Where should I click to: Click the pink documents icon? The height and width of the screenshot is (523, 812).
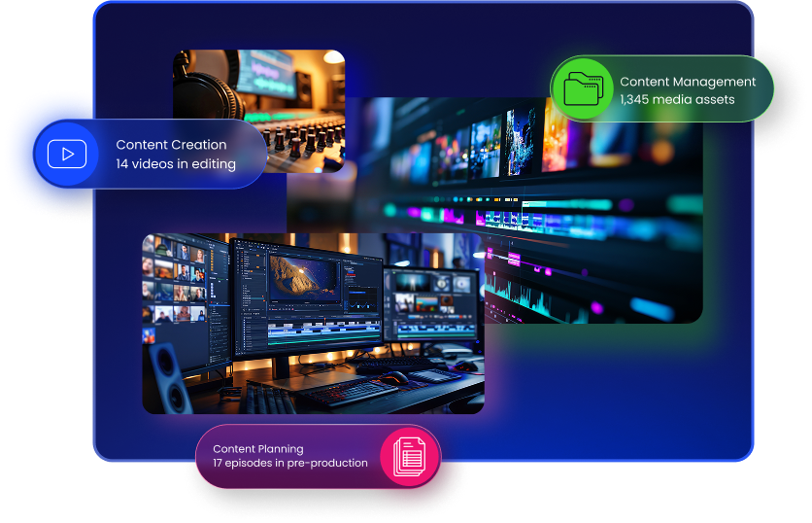(409, 457)
